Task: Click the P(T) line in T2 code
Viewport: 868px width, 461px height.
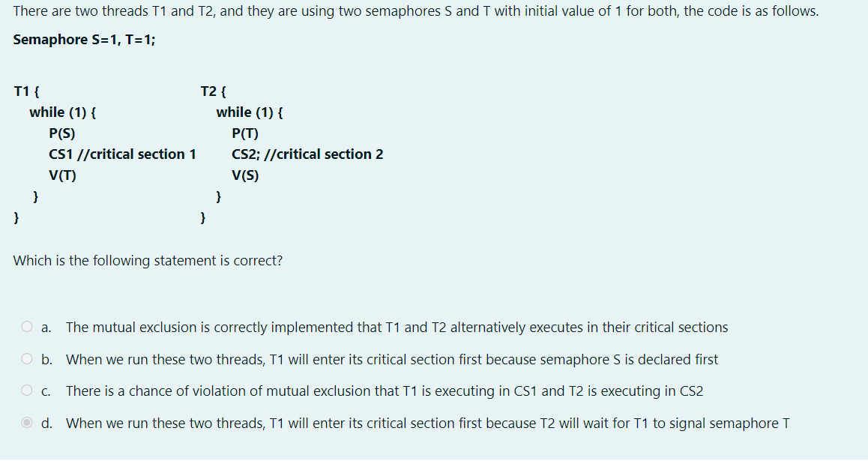Action: point(244,133)
